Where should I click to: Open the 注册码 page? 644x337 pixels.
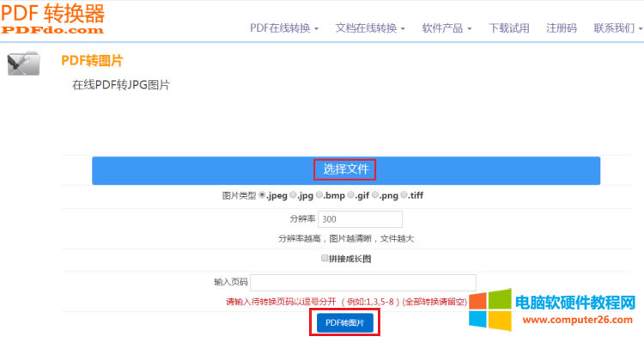[562, 28]
